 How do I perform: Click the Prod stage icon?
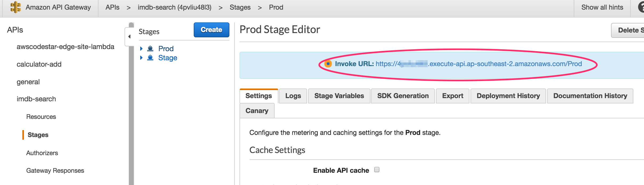click(150, 49)
